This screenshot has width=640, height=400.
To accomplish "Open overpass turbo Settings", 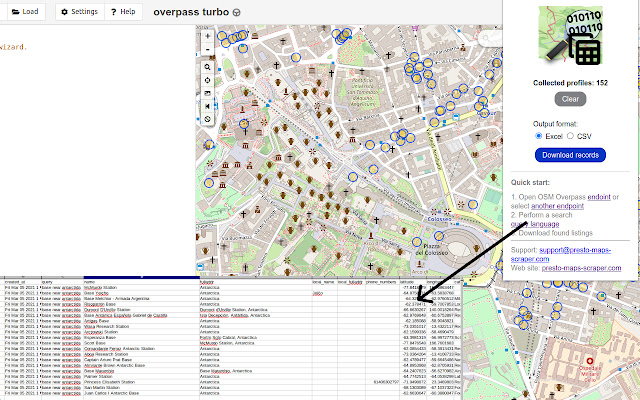I will [x=80, y=11].
